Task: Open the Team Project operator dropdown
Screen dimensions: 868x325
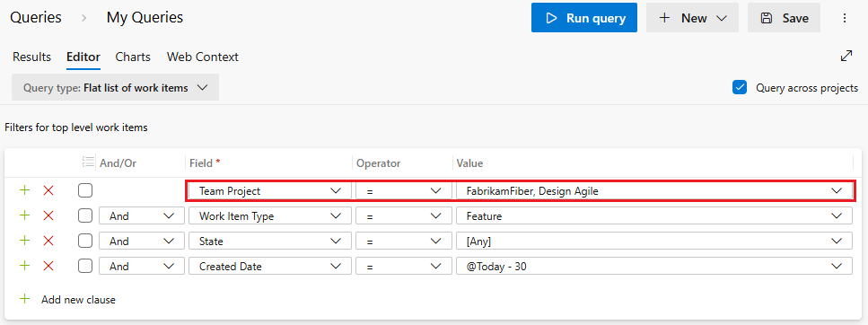Action: [404, 191]
